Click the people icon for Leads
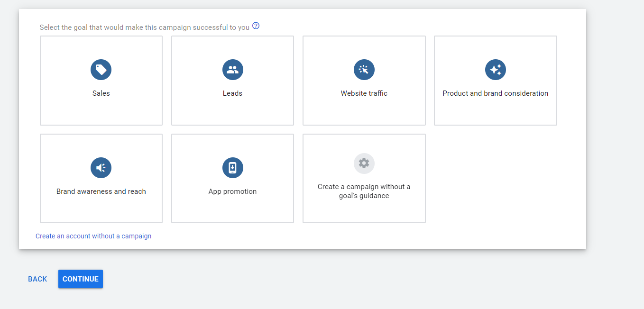 pos(232,70)
